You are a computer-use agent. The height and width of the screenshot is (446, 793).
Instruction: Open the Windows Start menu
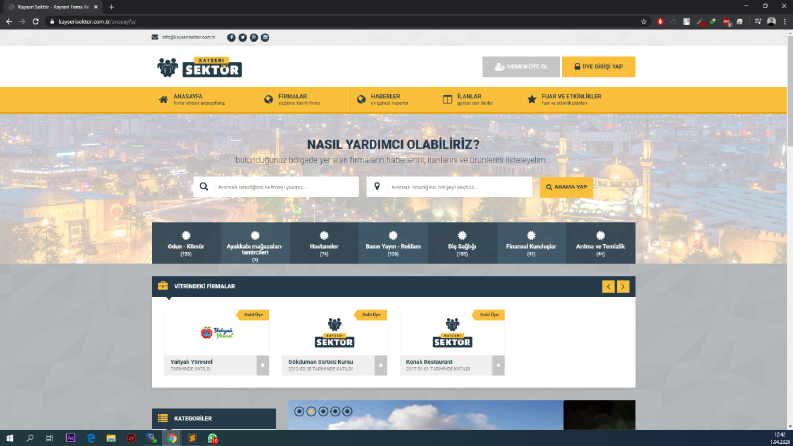tap(10, 438)
